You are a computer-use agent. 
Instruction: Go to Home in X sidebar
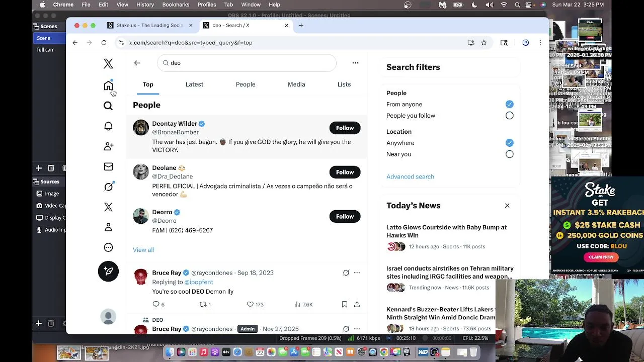pos(108,85)
